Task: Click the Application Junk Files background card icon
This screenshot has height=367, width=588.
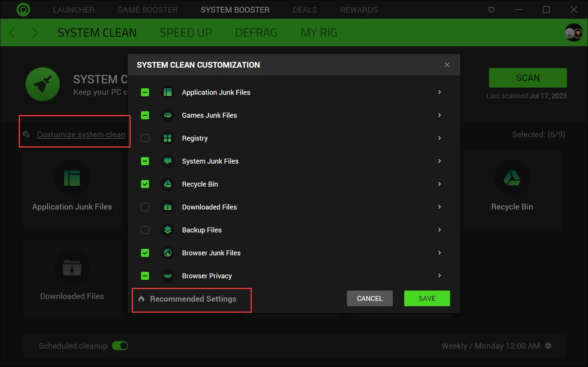Action: [x=72, y=178]
